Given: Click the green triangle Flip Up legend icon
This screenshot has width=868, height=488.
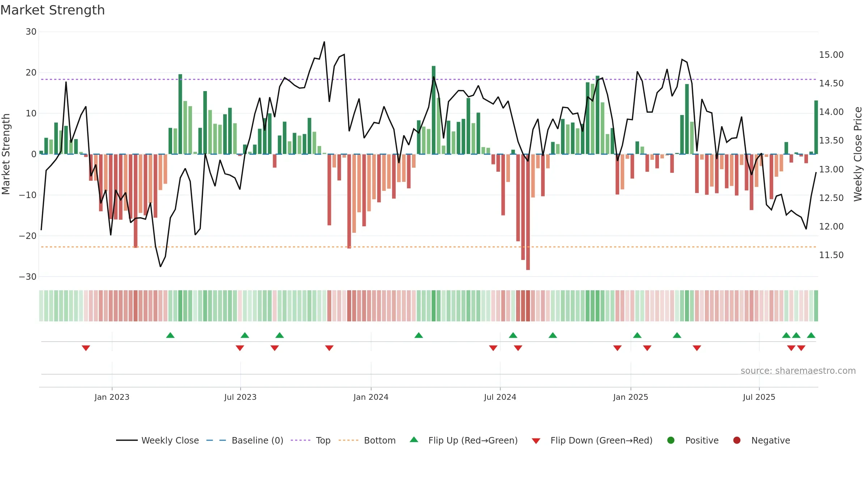Looking at the screenshot, I should click(x=414, y=440).
